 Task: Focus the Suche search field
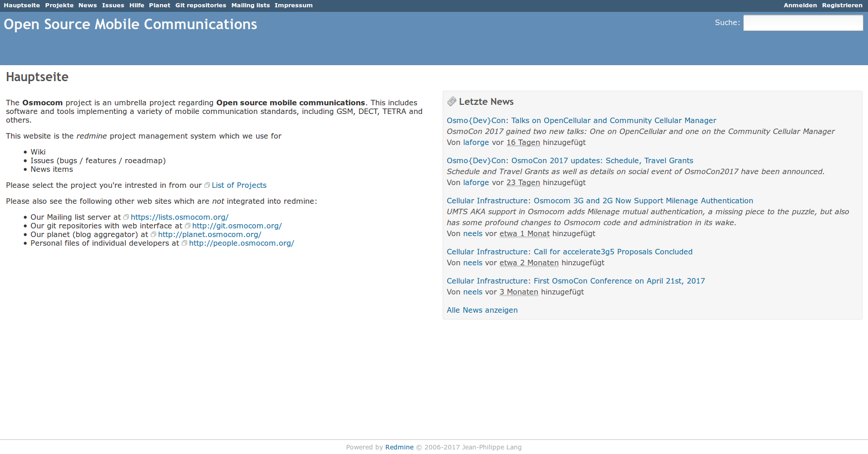point(803,23)
